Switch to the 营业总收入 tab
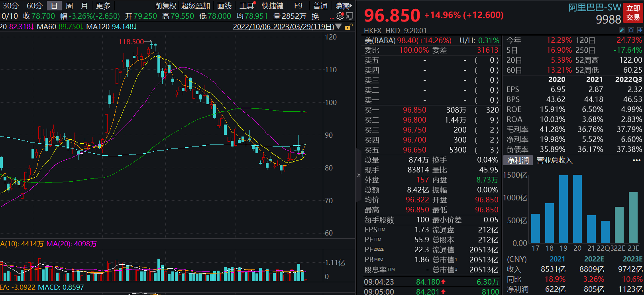Screen dimensions: 644x295 point(554,160)
